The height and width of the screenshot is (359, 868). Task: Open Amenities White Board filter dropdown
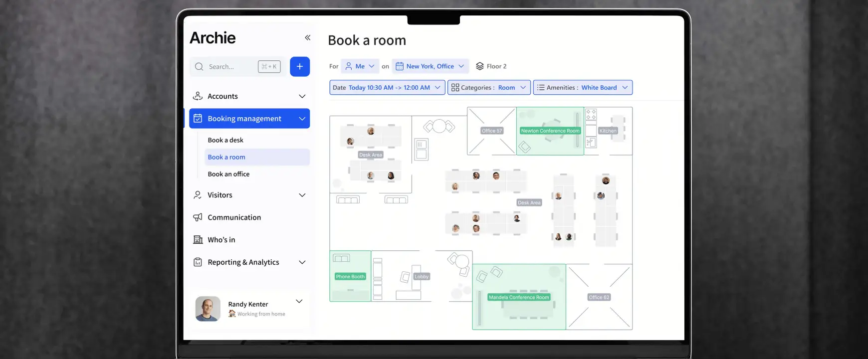(583, 88)
